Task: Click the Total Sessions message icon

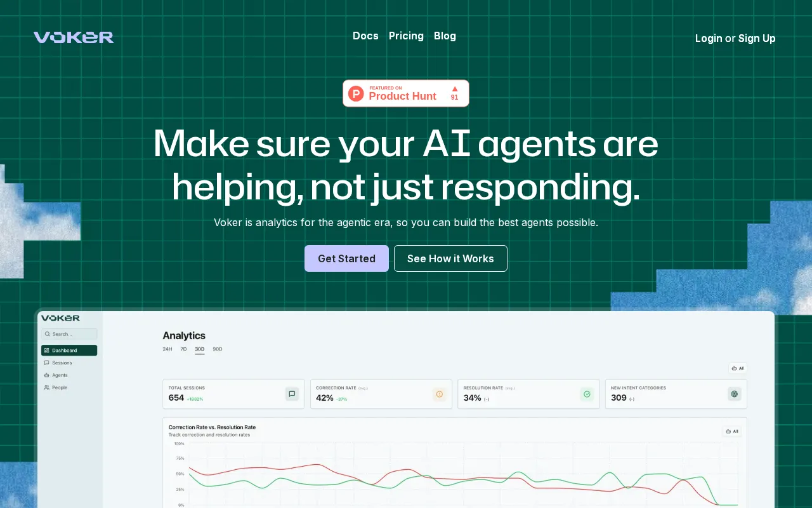Action: (x=292, y=394)
